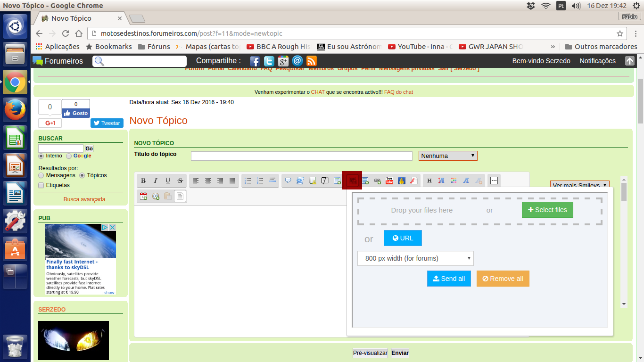
Task: Open the Trash in the dock
Action: (x=16, y=346)
